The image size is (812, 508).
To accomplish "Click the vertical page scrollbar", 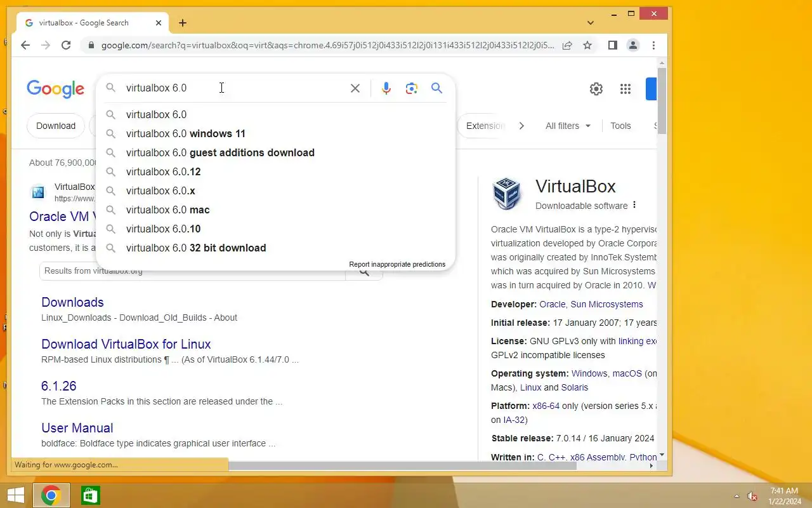I will pos(662,100).
